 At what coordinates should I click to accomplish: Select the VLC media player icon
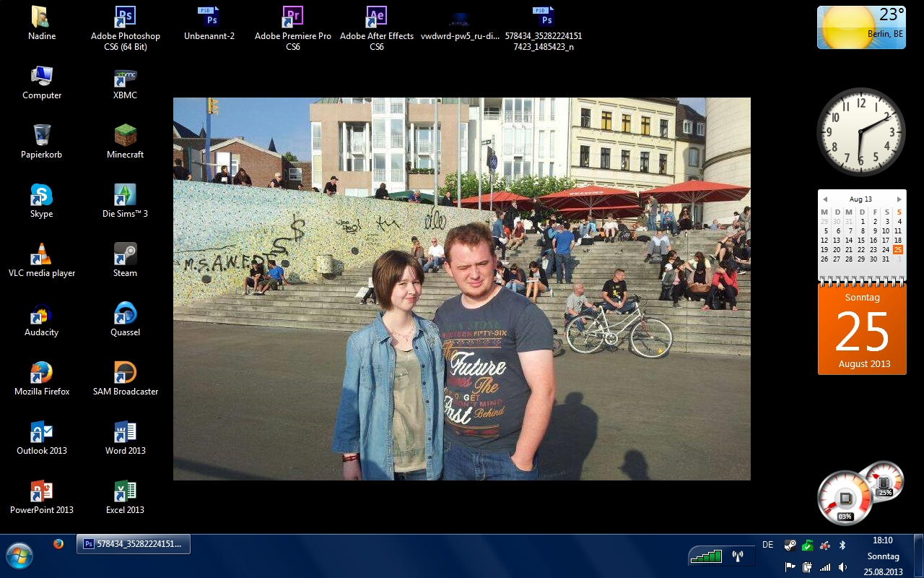tap(42, 254)
